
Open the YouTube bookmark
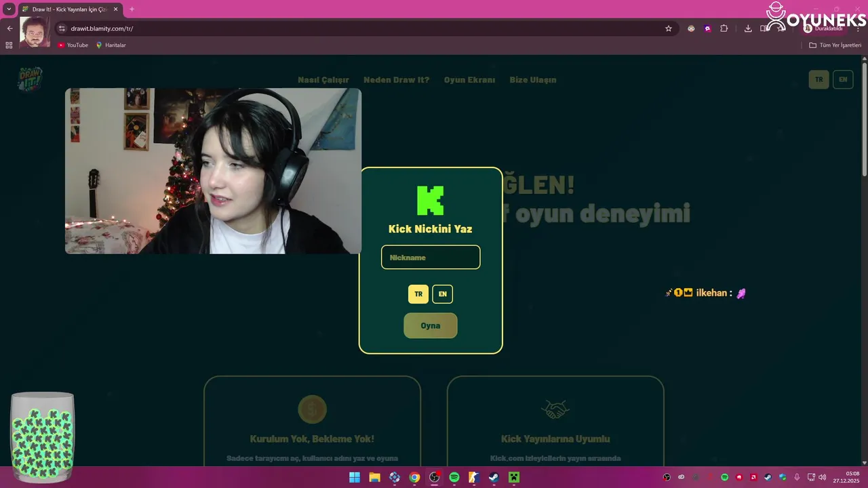coord(73,45)
